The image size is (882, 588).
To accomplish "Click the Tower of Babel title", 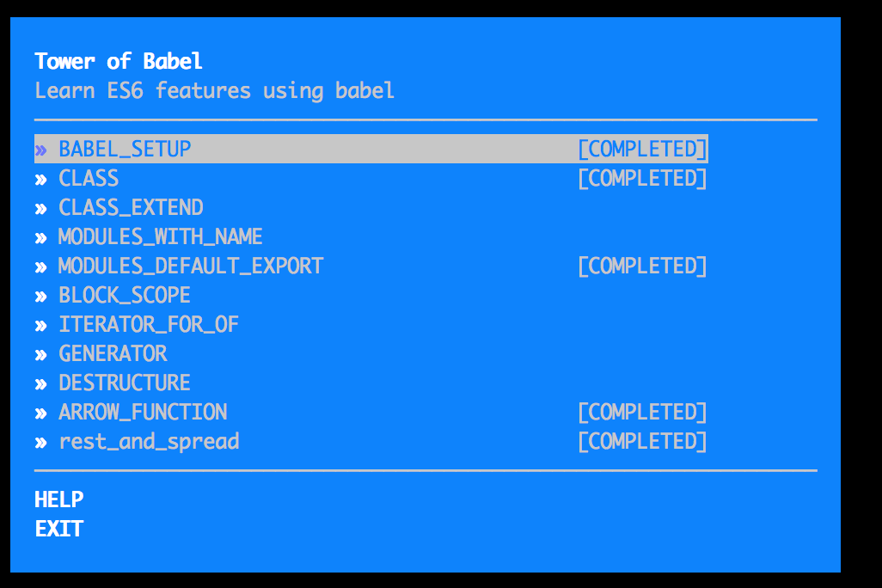I will 119,61.
